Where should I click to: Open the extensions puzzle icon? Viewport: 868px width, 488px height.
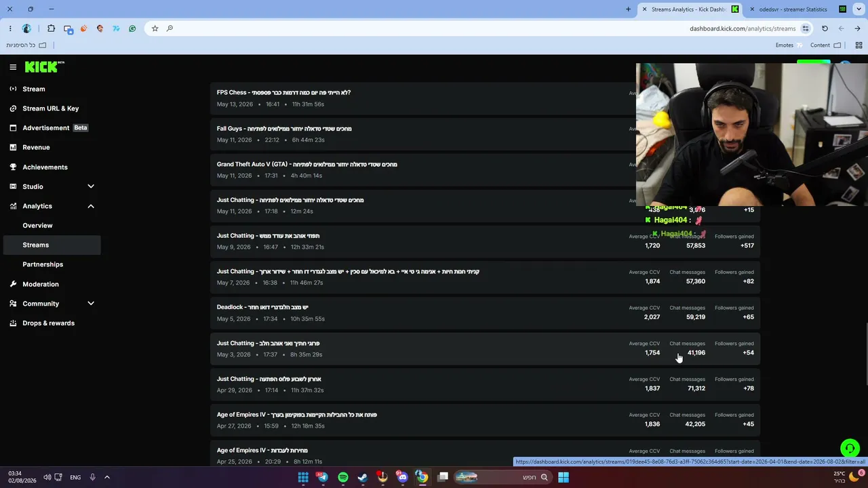click(51, 28)
